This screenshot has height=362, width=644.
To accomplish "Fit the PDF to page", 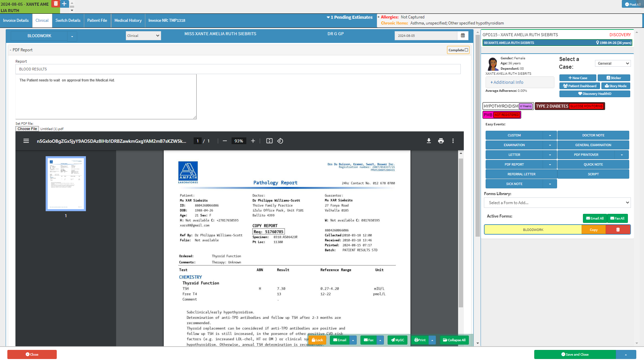I will click(269, 141).
